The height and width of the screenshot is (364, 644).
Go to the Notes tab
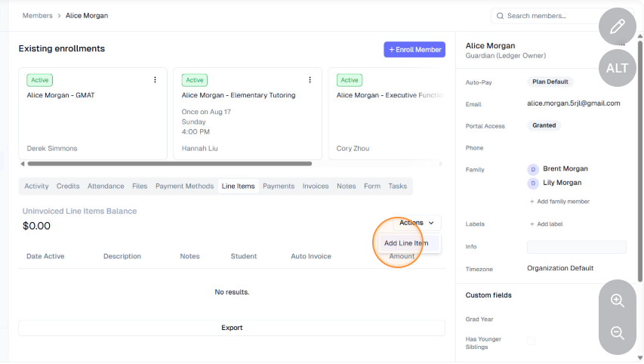click(347, 186)
